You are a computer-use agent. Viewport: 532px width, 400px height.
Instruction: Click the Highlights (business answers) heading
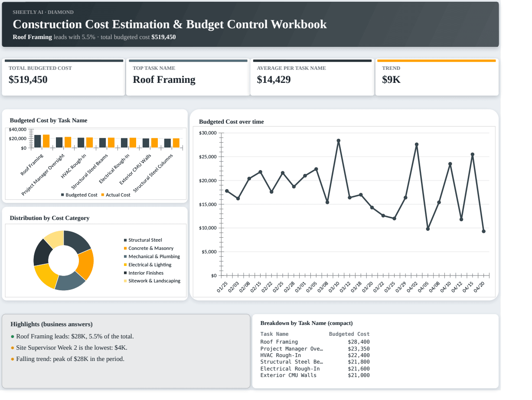point(51,325)
